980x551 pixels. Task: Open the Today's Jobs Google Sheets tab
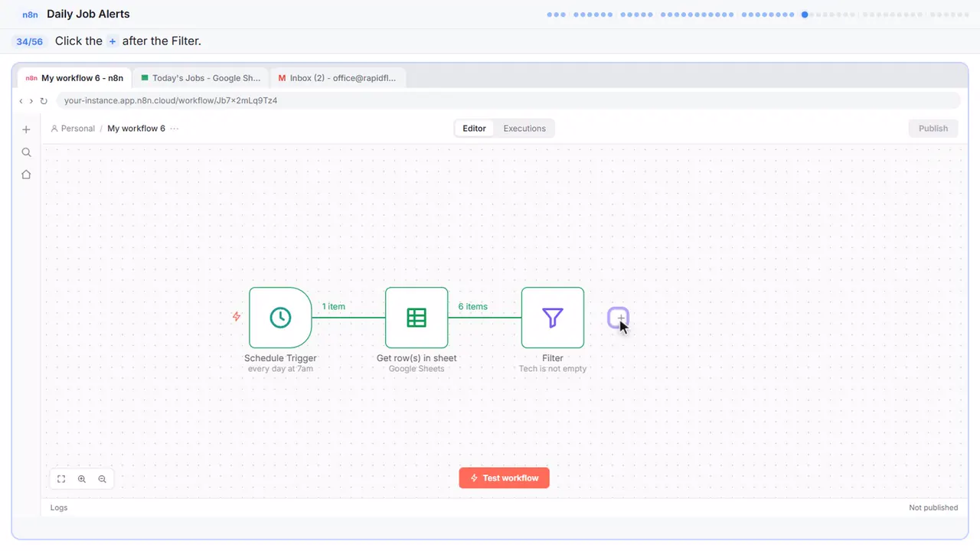[201, 78]
